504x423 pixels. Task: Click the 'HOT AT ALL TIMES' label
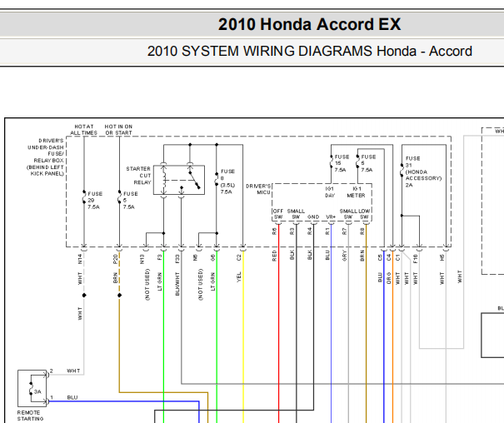coord(84,130)
